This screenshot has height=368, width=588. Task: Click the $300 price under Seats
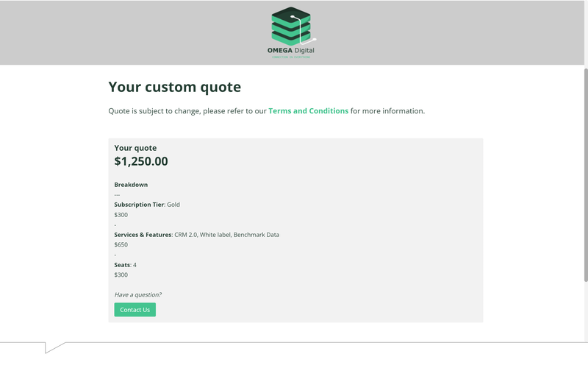click(121, 275)
